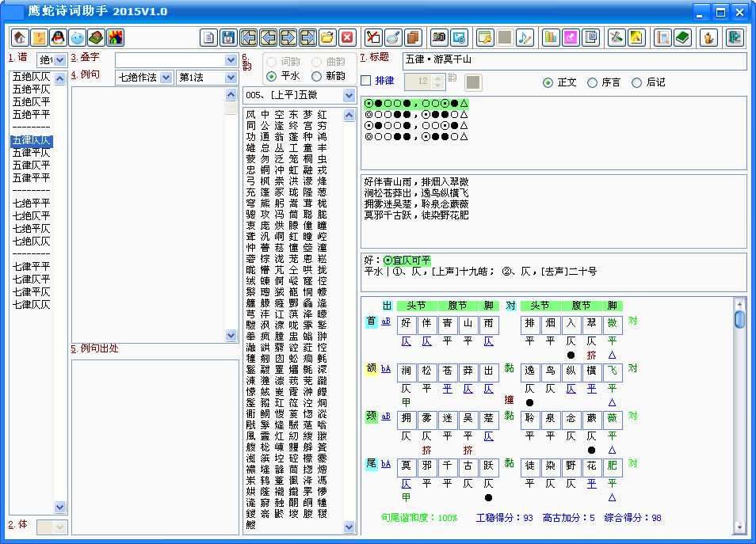The width and height of the screenshot is (756, 544).
Task: Click the magnifying glass search icon
Action: click(392, 37)
